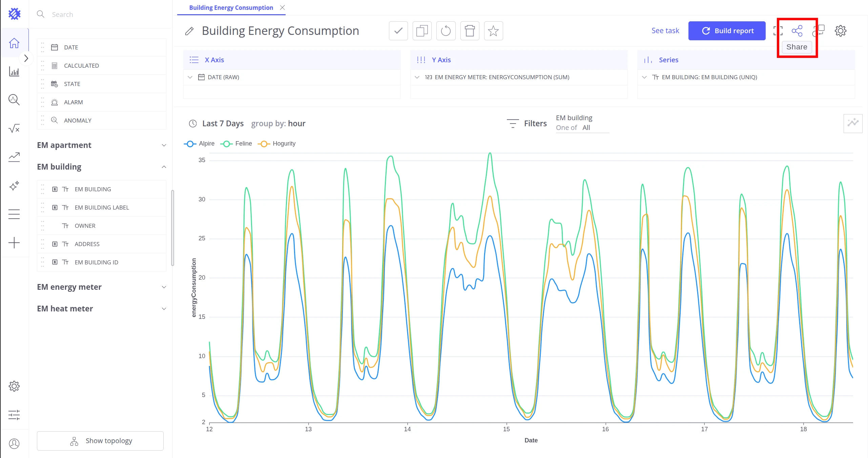
Task: Click the report settings gear icon
Action: point(840,31)
